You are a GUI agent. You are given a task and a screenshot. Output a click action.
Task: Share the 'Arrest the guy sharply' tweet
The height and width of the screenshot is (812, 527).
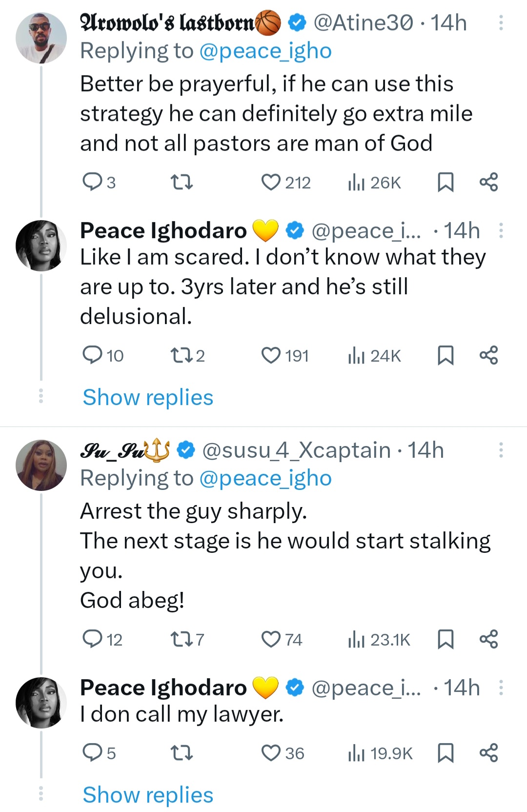click(488, 639)
